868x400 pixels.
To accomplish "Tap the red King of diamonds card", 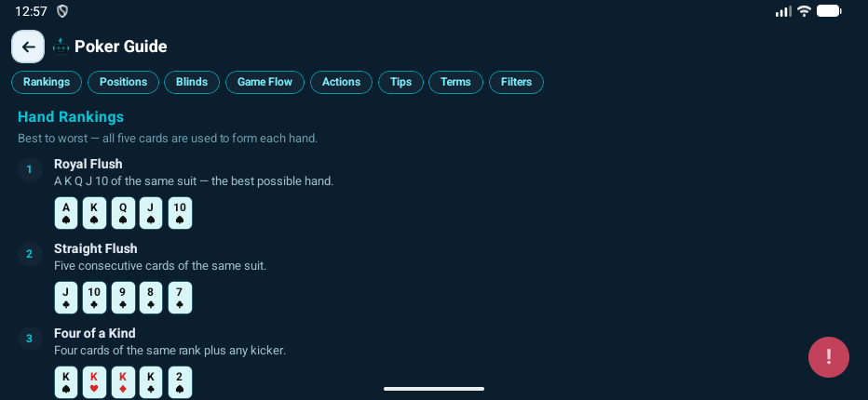I will coord(123,381).
